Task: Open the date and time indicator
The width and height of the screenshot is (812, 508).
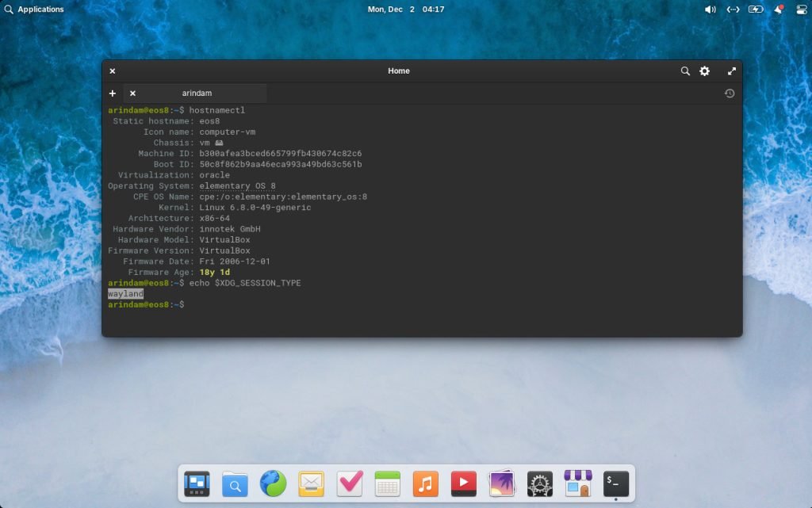Action: pyautogui.click(x=405, y=10)
